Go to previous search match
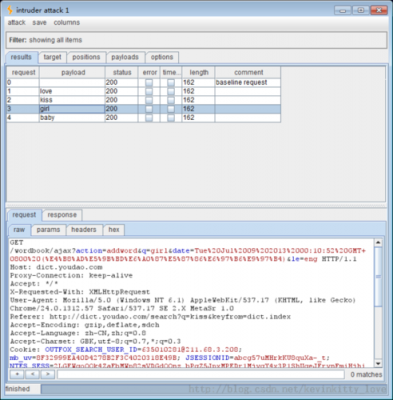 [33, 374]
